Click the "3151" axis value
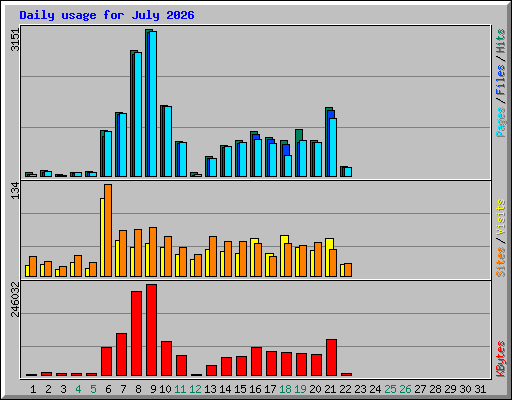Screen dimensions: 512x400 click(x=15, y=40)
